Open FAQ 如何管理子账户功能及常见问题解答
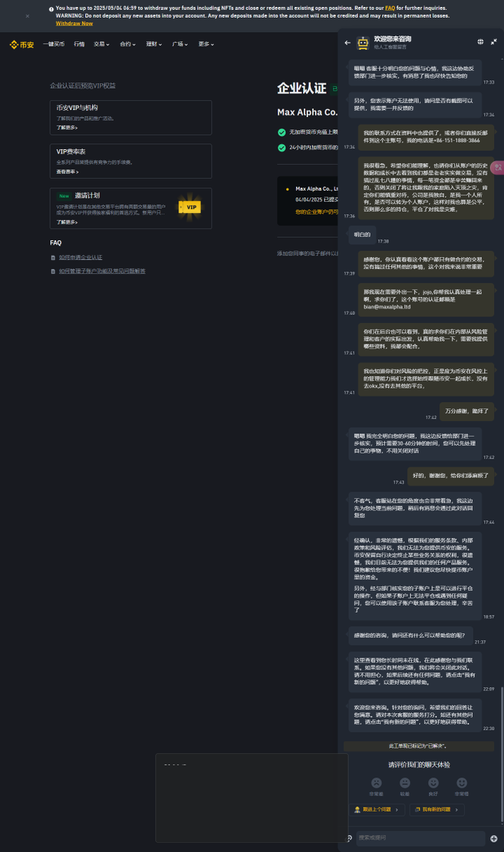 [102, 271]
